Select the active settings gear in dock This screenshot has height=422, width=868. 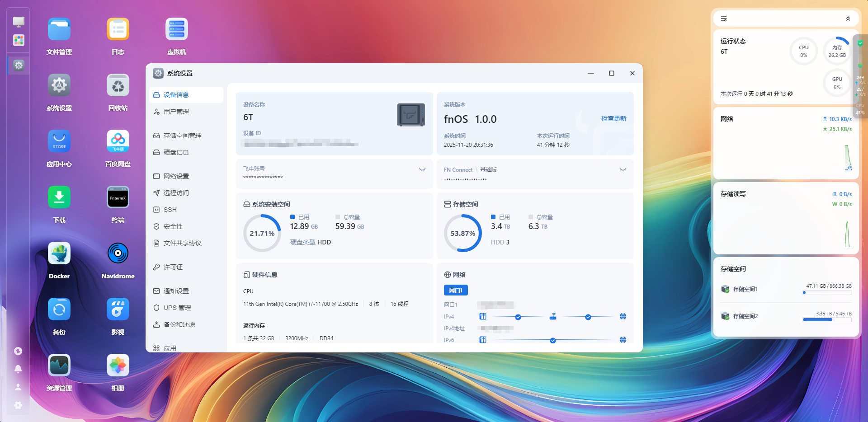click(19, 65)
